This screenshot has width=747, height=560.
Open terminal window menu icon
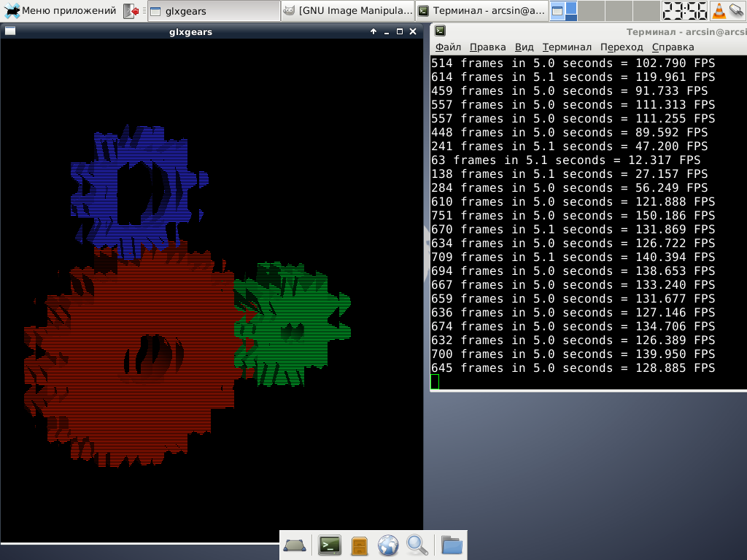440,31
